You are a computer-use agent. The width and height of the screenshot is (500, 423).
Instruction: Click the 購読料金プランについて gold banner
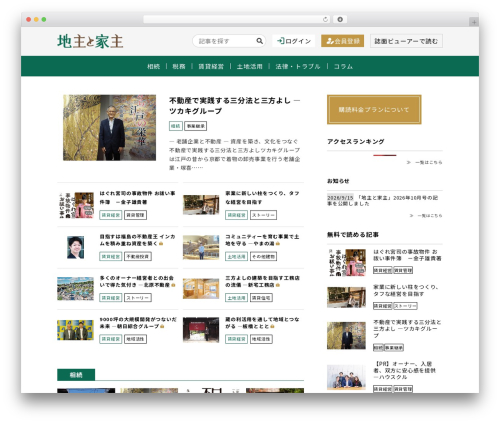pos(374,109)
